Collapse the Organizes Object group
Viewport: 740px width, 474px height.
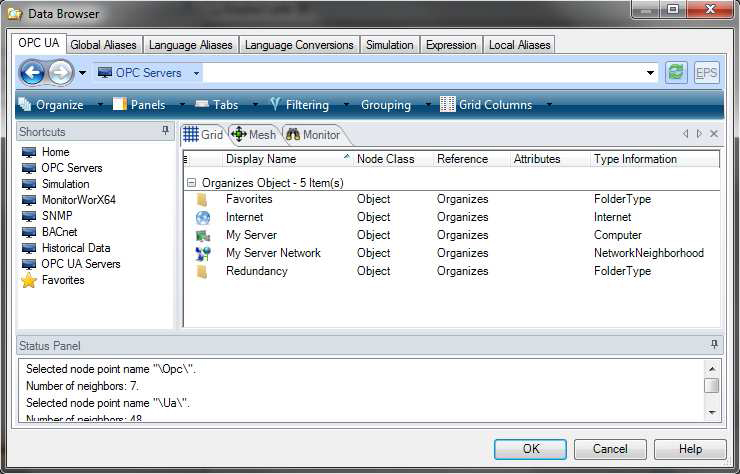point(191,183)
